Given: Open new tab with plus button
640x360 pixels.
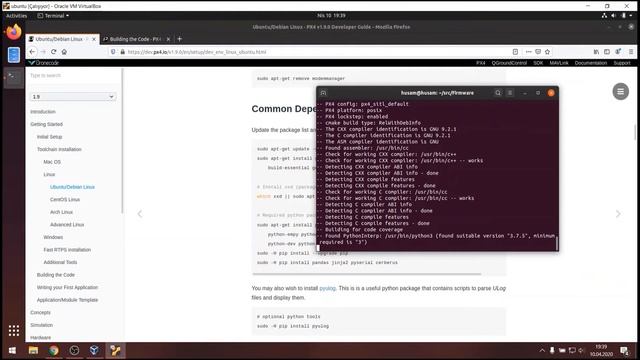Looking at the screenshot, I should click(180, 39).
